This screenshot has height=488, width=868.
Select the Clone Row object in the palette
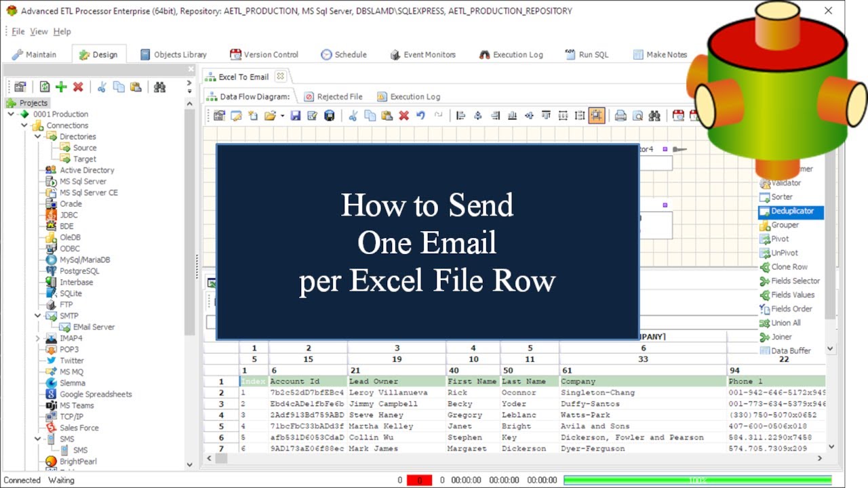789,267
